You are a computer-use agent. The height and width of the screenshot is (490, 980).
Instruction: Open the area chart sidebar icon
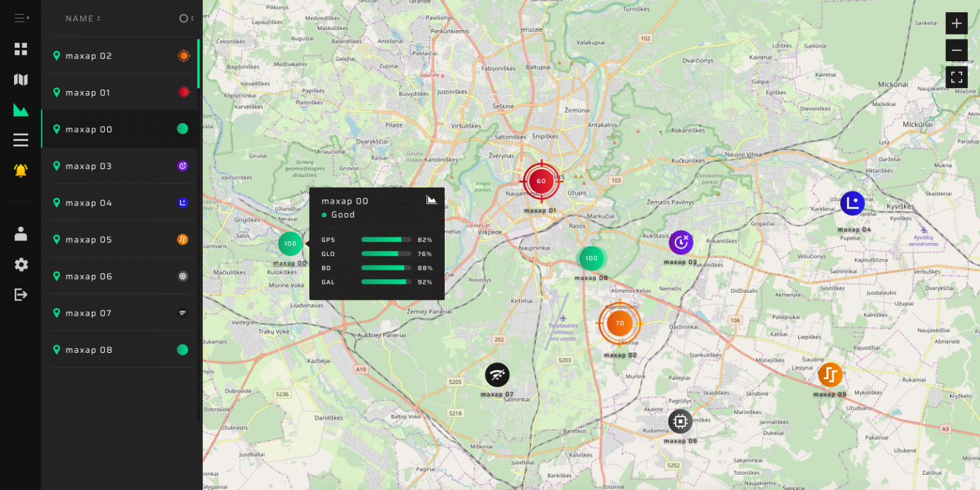click(21, 110)
